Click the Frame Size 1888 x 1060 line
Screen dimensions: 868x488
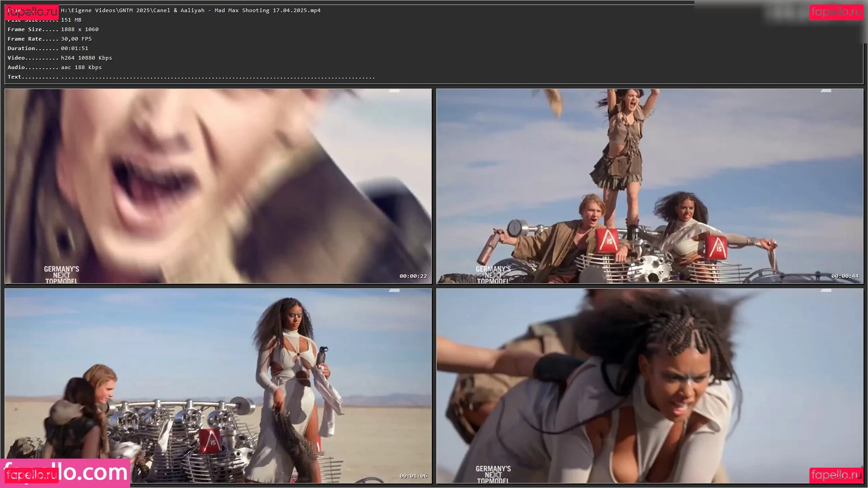(x=80, y=29)
